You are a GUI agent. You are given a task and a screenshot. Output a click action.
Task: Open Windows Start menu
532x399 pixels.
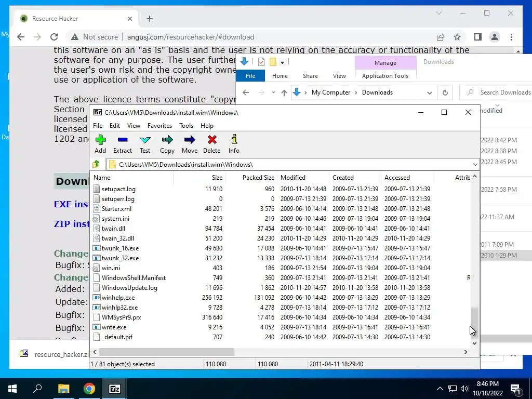pos(12,389)
